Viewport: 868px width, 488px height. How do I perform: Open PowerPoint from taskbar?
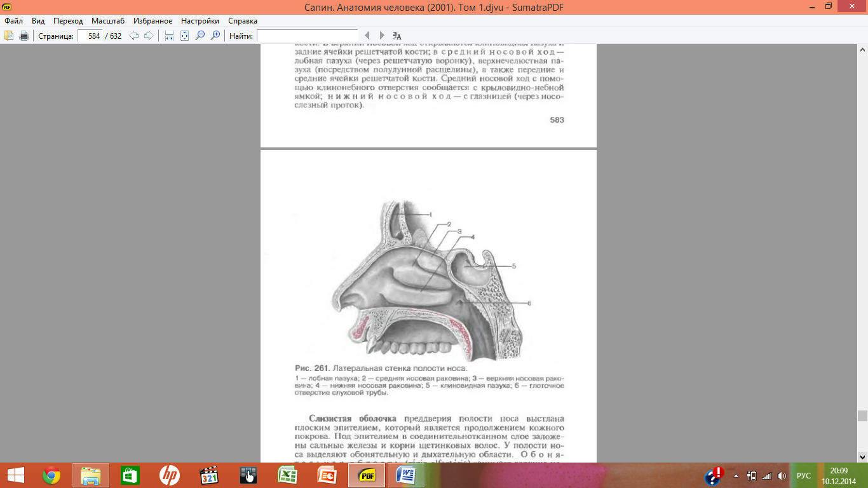pyautogui.click(x=327, y=475)
